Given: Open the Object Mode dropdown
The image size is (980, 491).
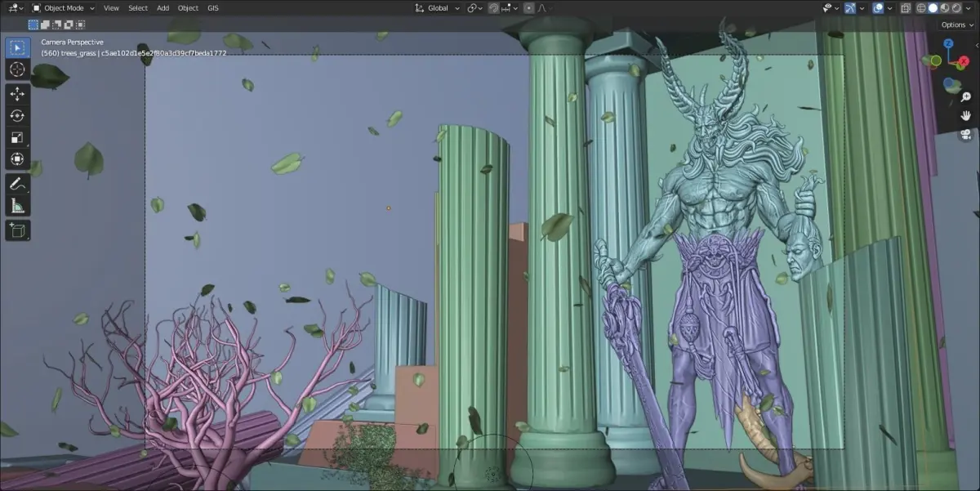Looking at the screenshot, I should click(x=63, y=7).
